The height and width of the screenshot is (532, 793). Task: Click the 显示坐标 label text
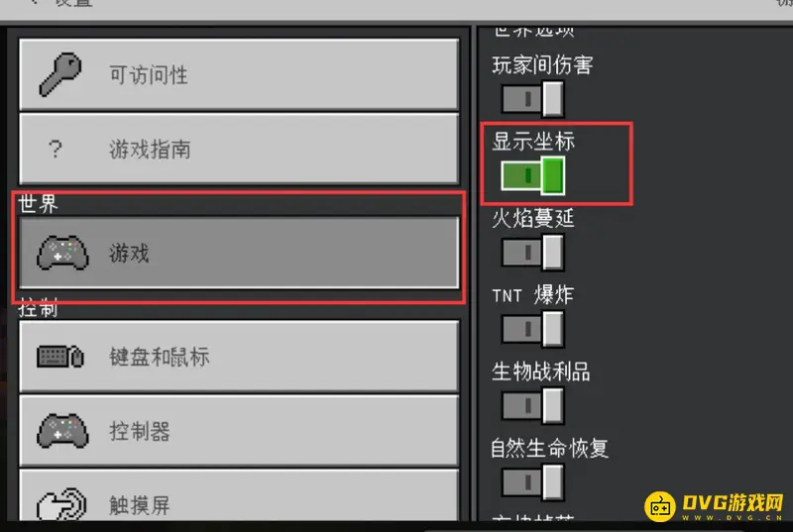coord(533,141)
